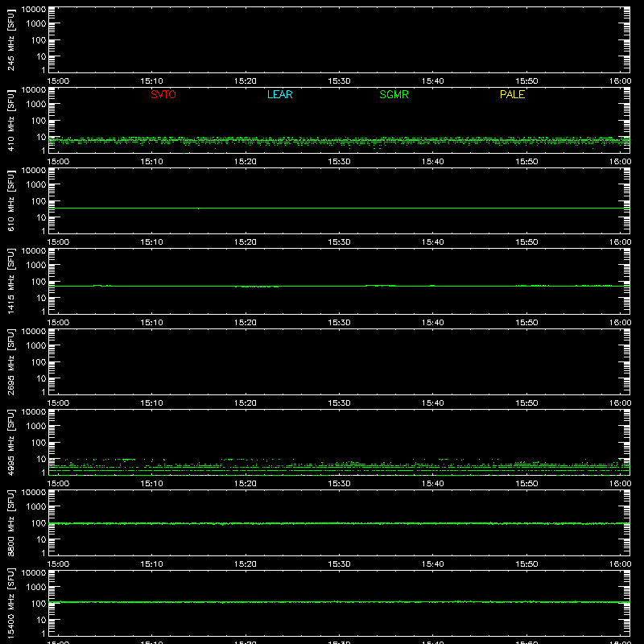644x644 pixels.
Task: Click the scattered 410 MHz data points band
Action: (339, 141)
